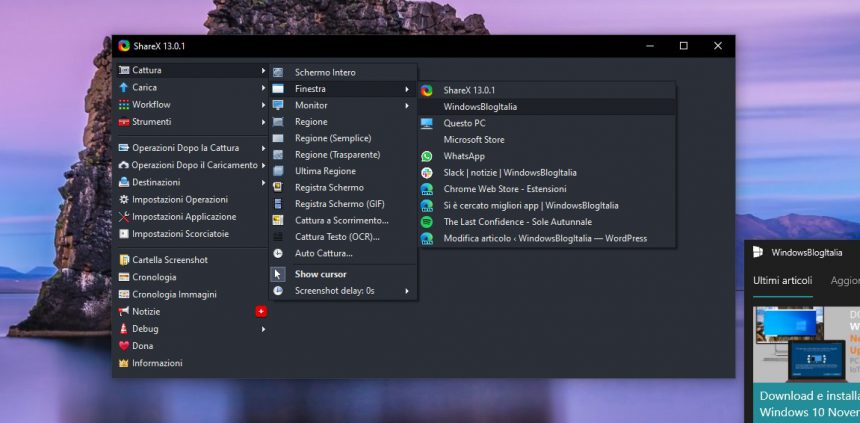Maximize the ShareX window
The width and height of the screenshot is (860, 423).
pos(683,46)
